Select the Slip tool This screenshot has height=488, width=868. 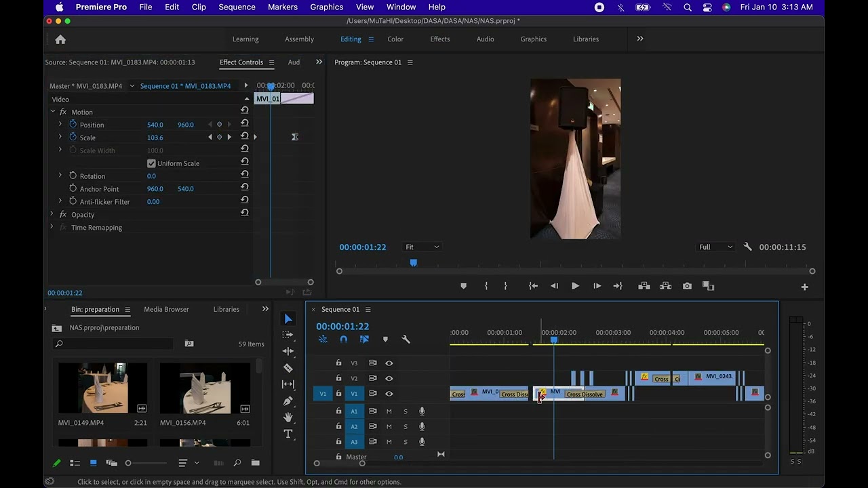(288, 384)
